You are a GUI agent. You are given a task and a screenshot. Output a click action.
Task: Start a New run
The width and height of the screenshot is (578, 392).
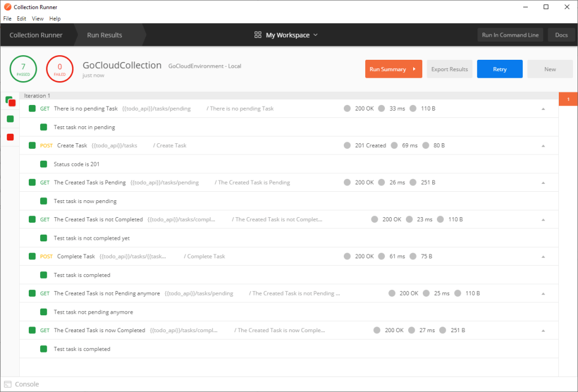tap(550, 69)
